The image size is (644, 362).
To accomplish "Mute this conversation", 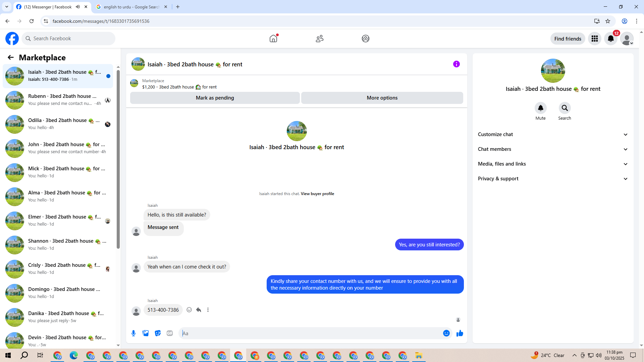I will pos(541,108).
